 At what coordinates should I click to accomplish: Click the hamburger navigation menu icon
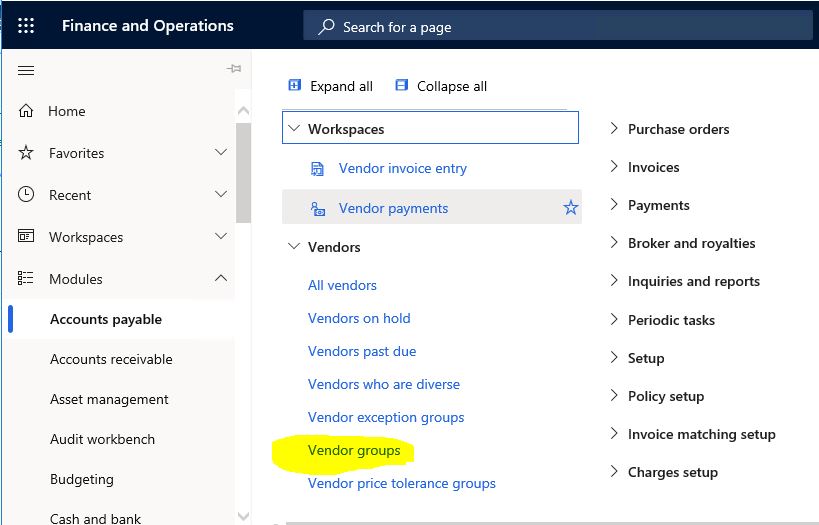pos(26,70)
